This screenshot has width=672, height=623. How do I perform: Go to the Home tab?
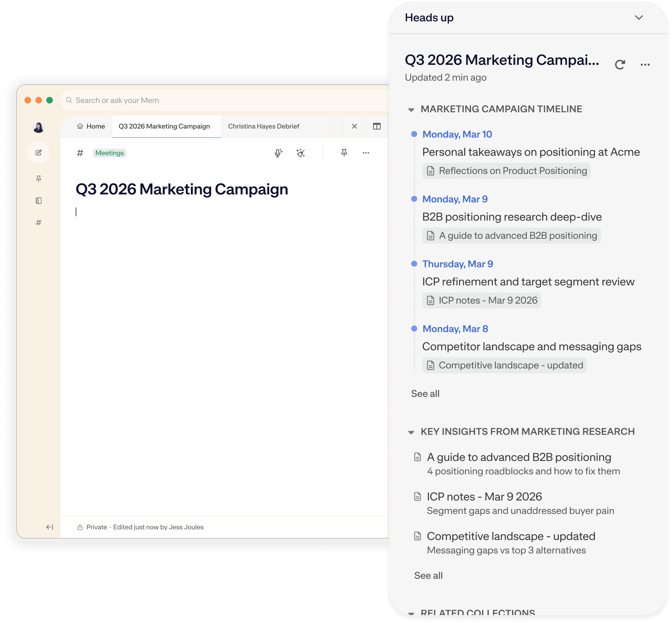pyautogui.click(x=91, y=126)
